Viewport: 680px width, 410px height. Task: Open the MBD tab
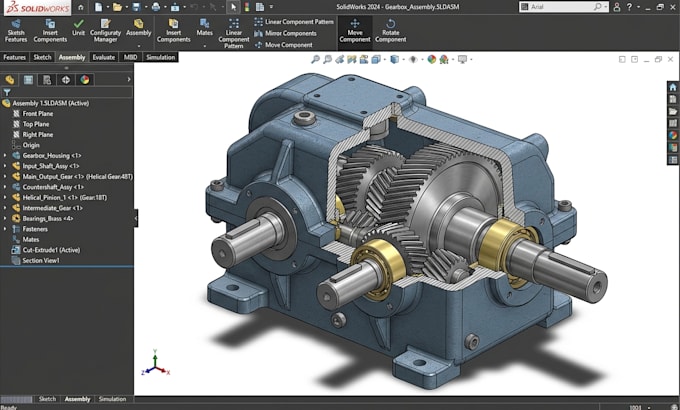pos(130,57)
